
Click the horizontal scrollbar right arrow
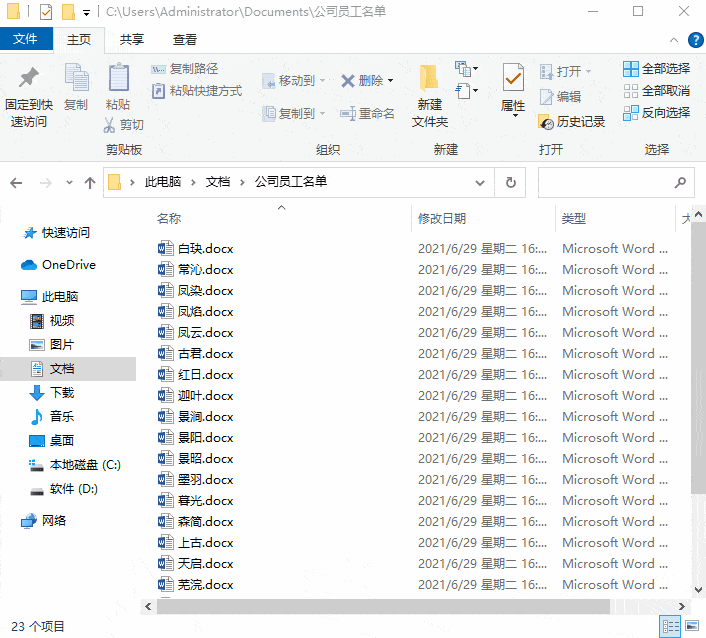682,606
